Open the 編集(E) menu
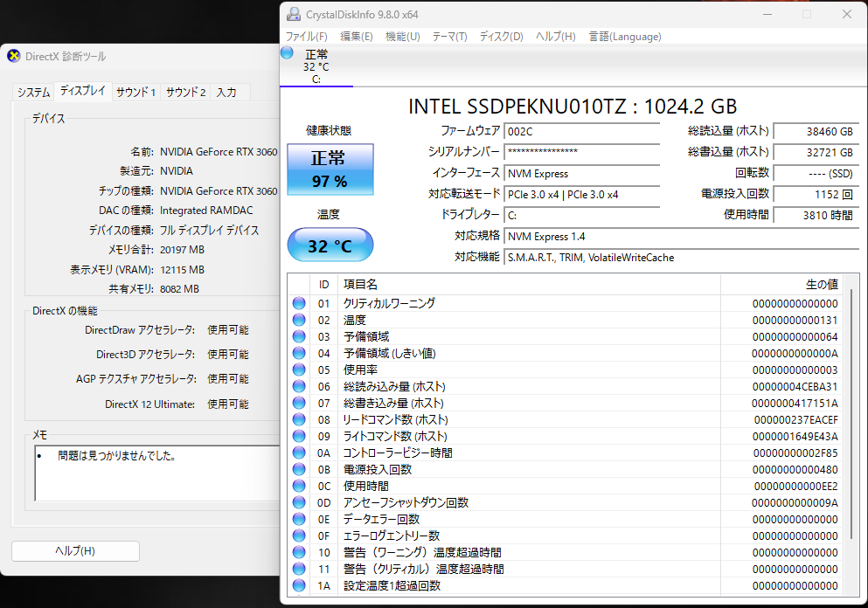868x608 pixels. pyautogui.click(x=356, y=37)
